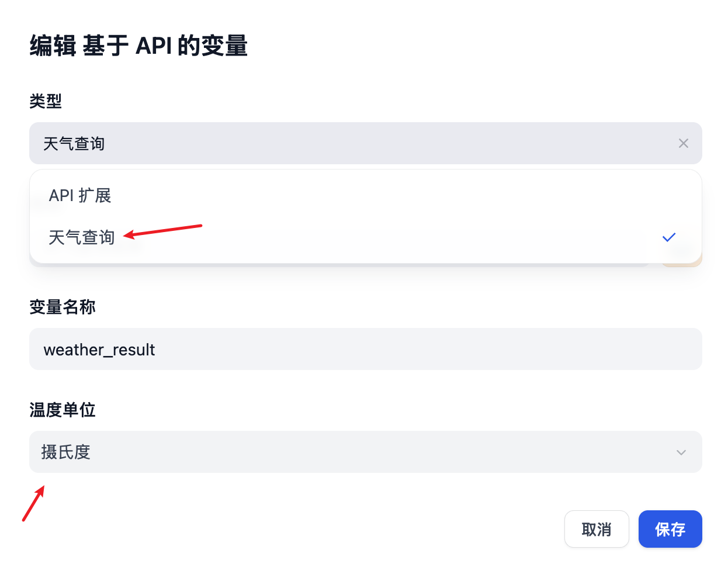Select 摄氏度 in the temperature unit combo box
This screenshot has width=728, height=567.
365,452
